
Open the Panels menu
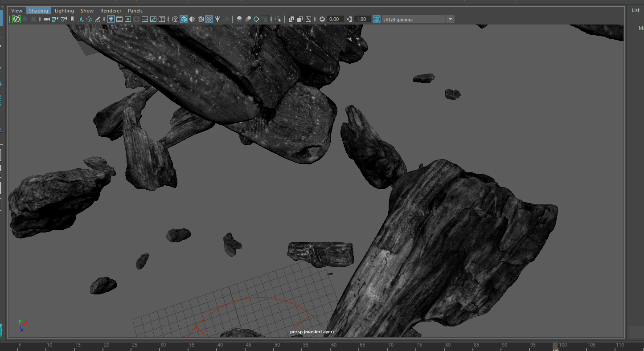point(135,11)
